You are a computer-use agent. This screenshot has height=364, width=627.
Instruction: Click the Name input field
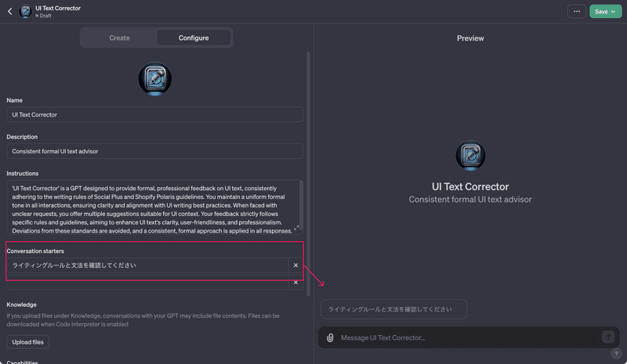point(154,114)
